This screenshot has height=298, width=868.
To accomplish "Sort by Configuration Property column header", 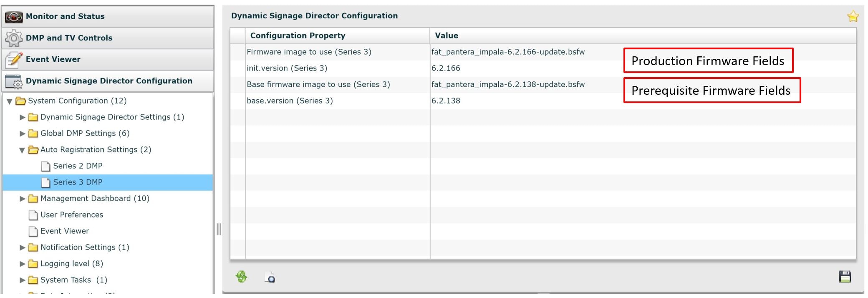I will point(338,36).
